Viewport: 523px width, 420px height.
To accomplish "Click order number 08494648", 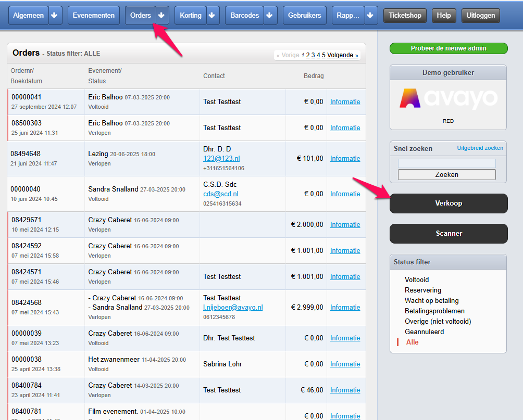I will (26, 154).
